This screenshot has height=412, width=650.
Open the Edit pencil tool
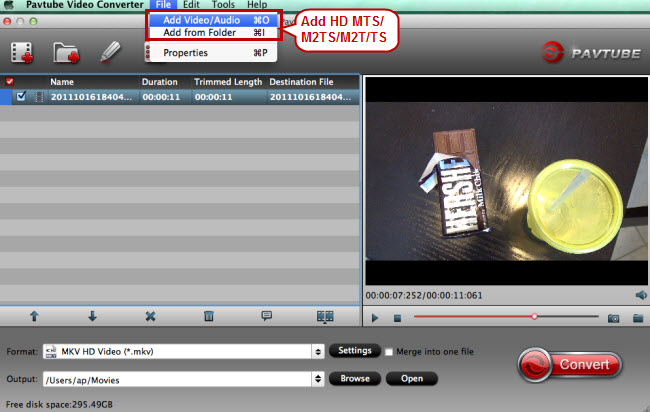110,52
